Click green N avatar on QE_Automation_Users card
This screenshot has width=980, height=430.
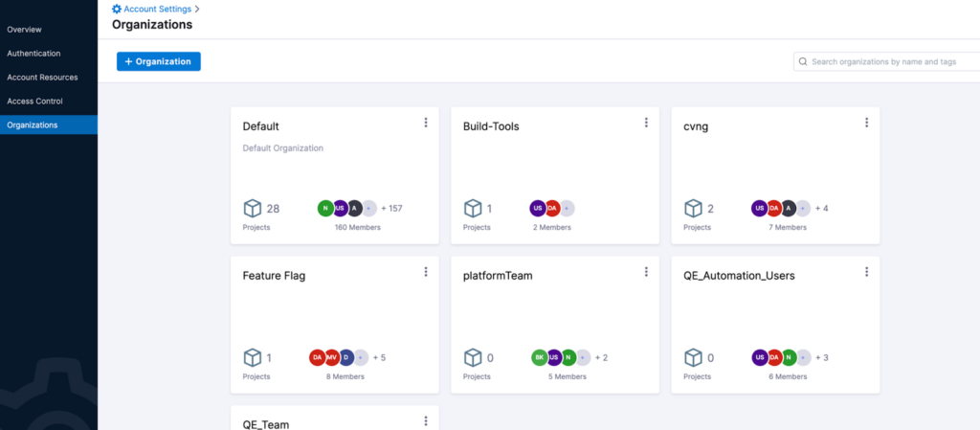point(789,357)
